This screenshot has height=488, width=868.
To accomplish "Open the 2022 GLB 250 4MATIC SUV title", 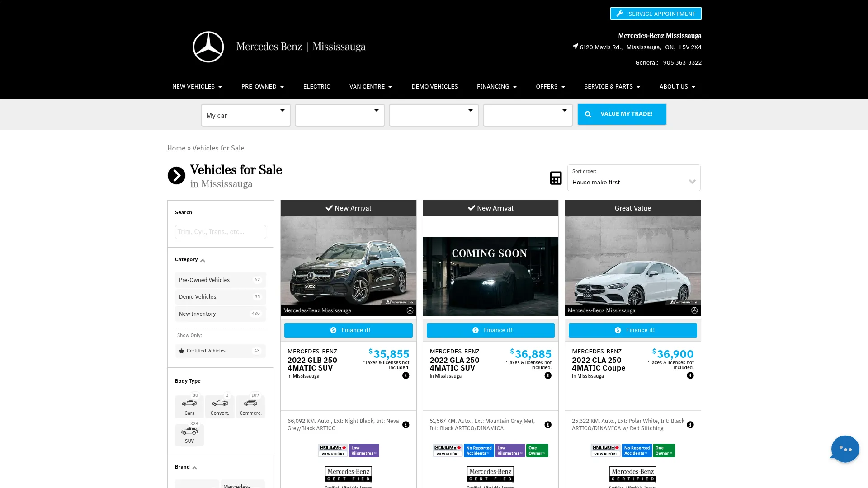I will pyautogui.click(x=312, y=364).
